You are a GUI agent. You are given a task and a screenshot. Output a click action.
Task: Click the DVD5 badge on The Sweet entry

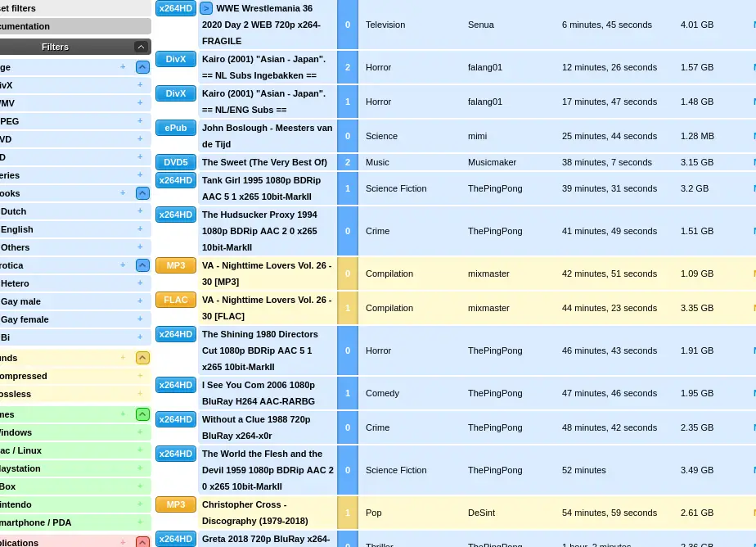175,162
